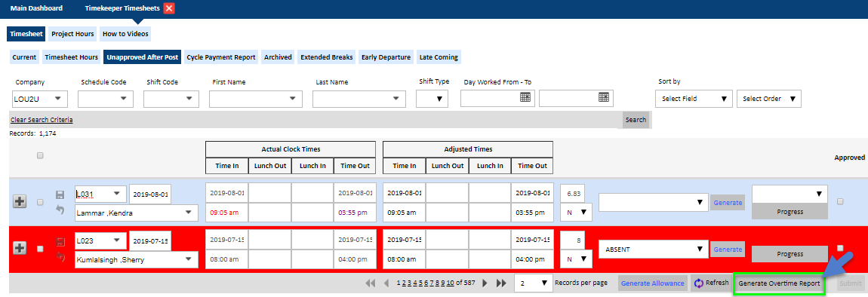Open the Day Worked To calendar picker
Viewport: 868px width, 297px height.
(604, 97)
